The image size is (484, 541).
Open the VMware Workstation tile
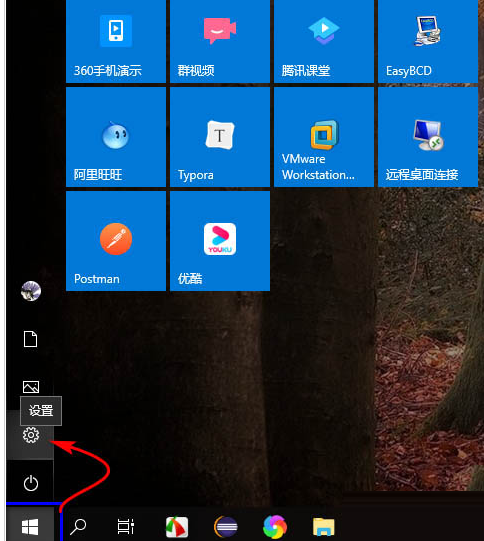324,137
